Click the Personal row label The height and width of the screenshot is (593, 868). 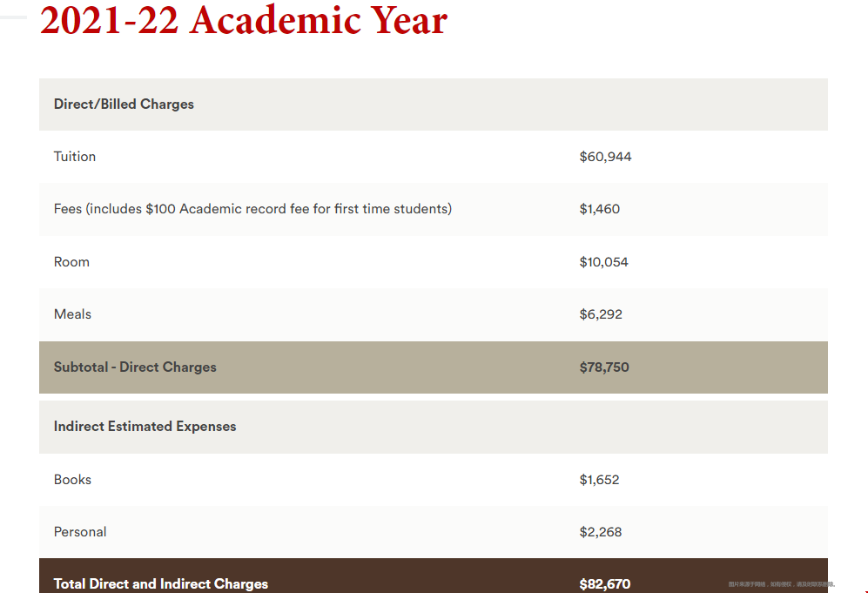(80, 531)
